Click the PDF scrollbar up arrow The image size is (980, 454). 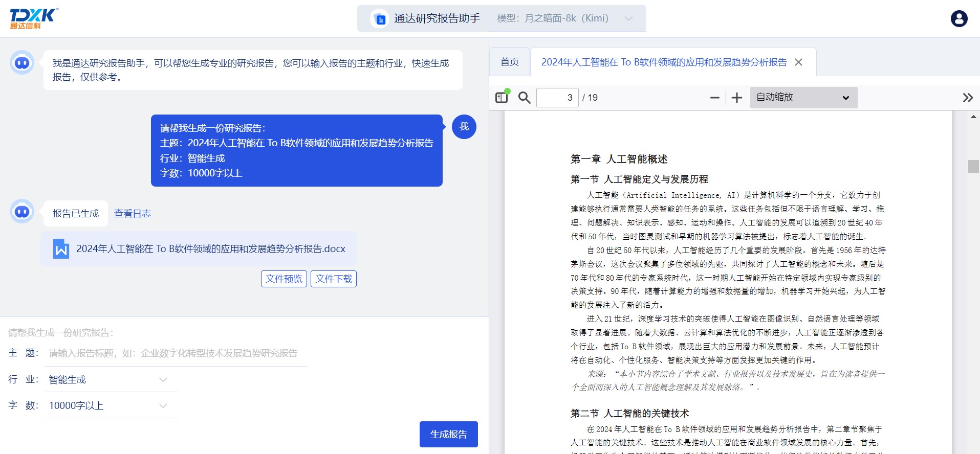973,117
